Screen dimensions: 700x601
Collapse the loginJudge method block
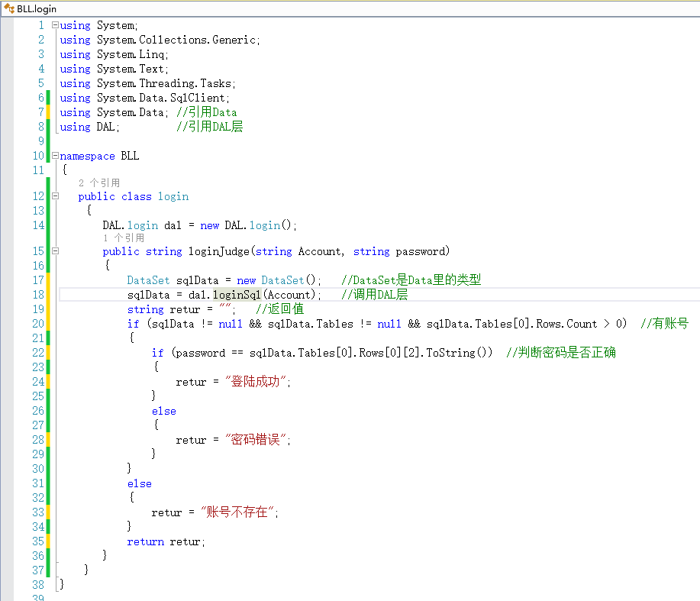(x=56, y=251)
